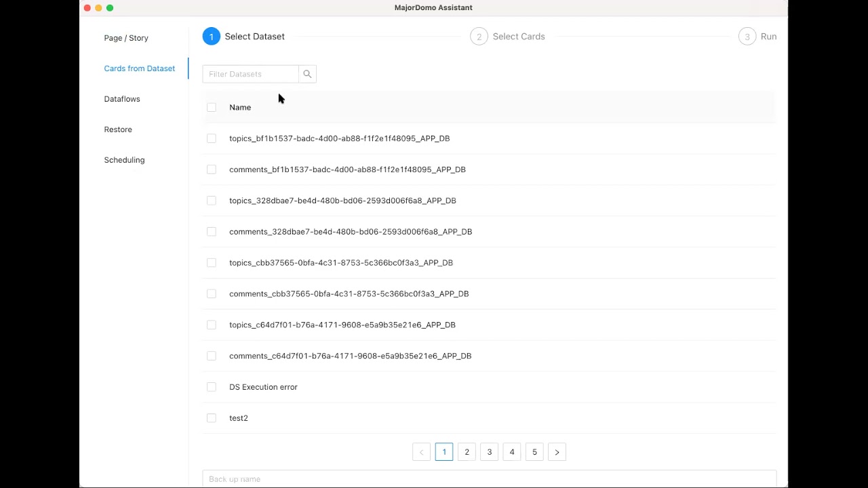Image resolution: width=868 pixels, height=488 pixels.
Task: Click comments_bf1b1537-badc-4d00 dataset name
Action: point(347,169)
